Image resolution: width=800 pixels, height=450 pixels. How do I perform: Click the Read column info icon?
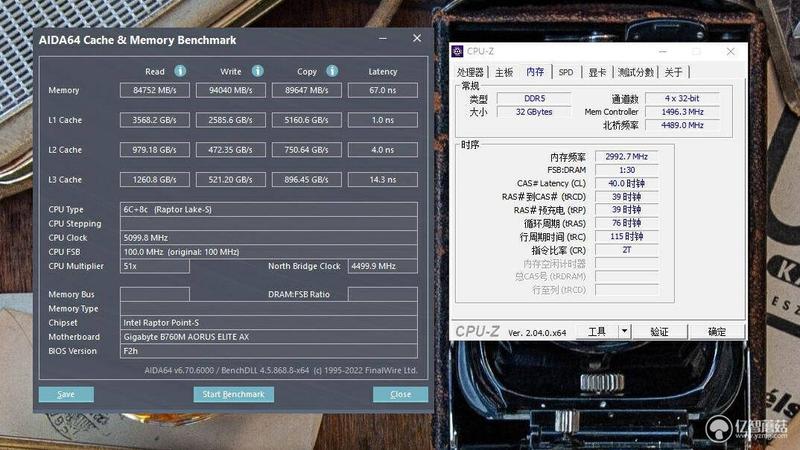point(180,71)
